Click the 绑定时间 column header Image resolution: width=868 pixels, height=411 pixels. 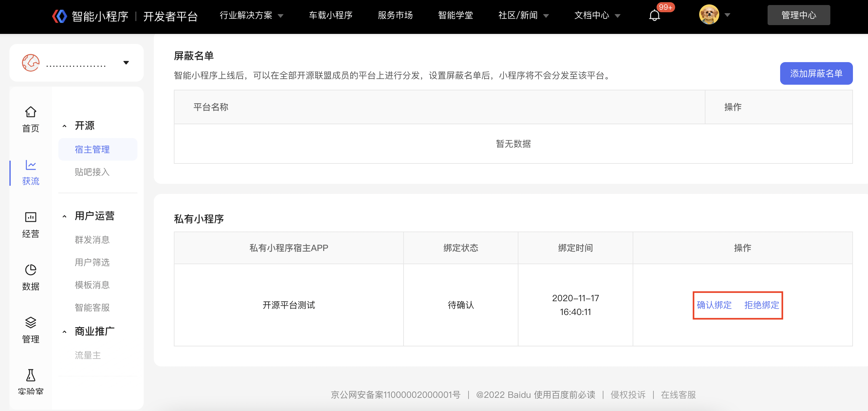pyautogui.click(x=575, y=248)
